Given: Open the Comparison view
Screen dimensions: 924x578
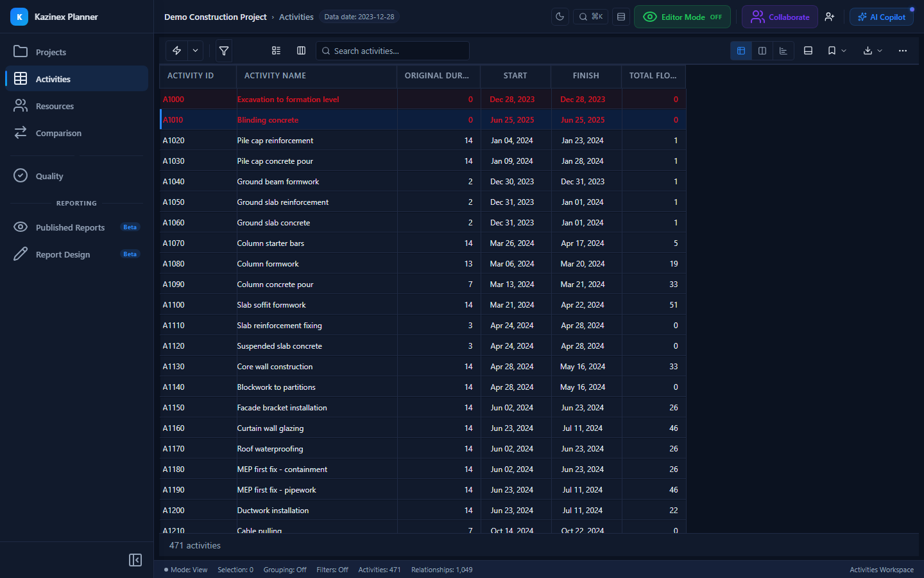Looking at the screenshot, I should (76, 133).
